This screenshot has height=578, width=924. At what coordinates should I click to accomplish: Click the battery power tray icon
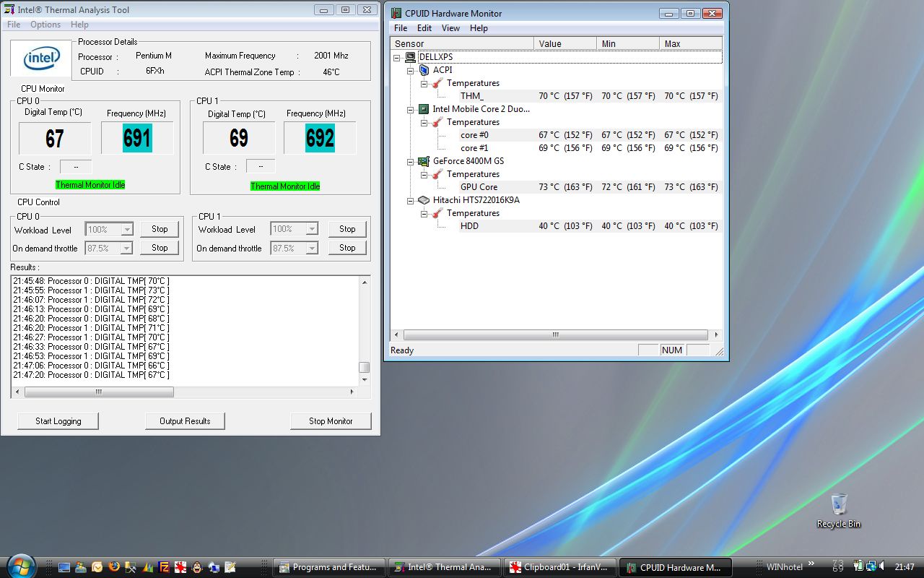coord(858,566)
